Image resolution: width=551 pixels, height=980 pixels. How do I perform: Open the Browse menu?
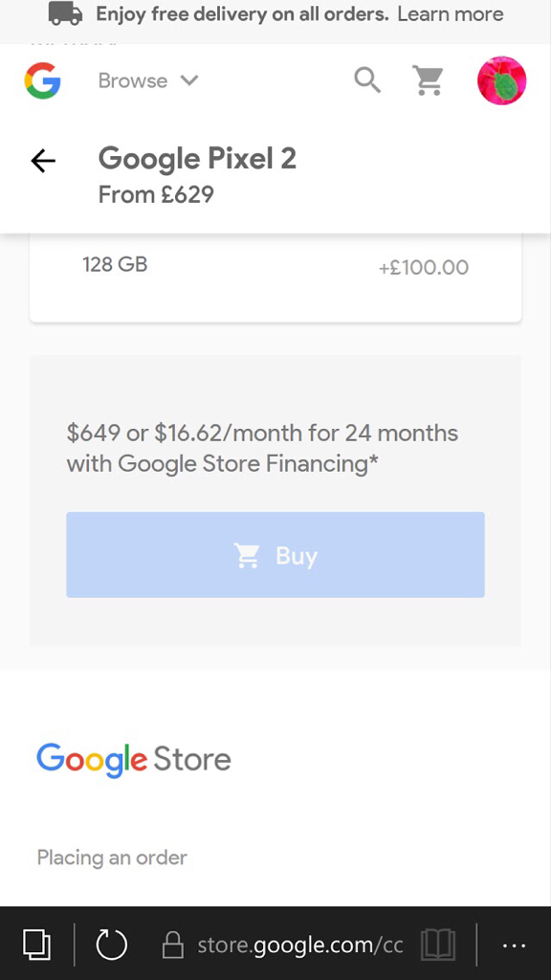point(148,80)
